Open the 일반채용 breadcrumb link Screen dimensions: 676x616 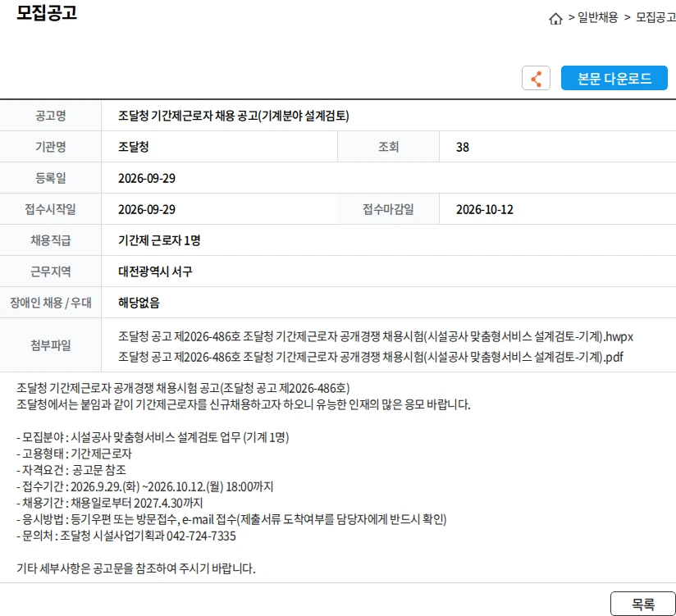point(597,18)
